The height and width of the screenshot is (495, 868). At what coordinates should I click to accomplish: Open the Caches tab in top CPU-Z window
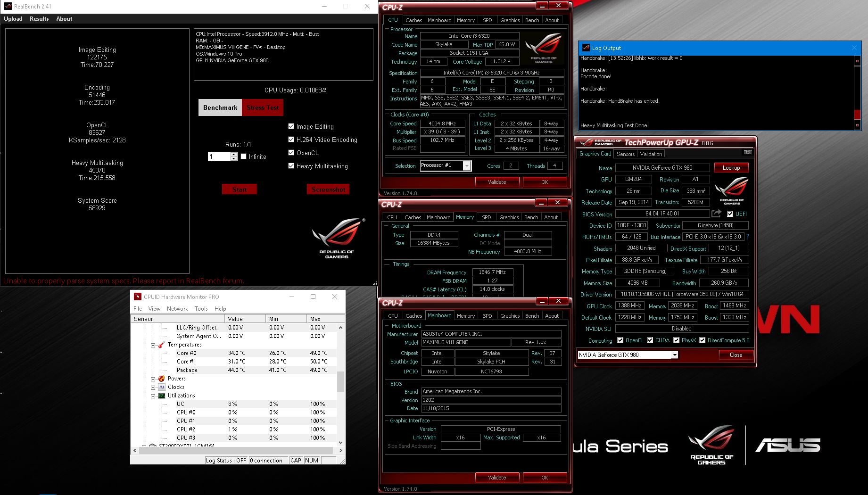coord(414,20)
